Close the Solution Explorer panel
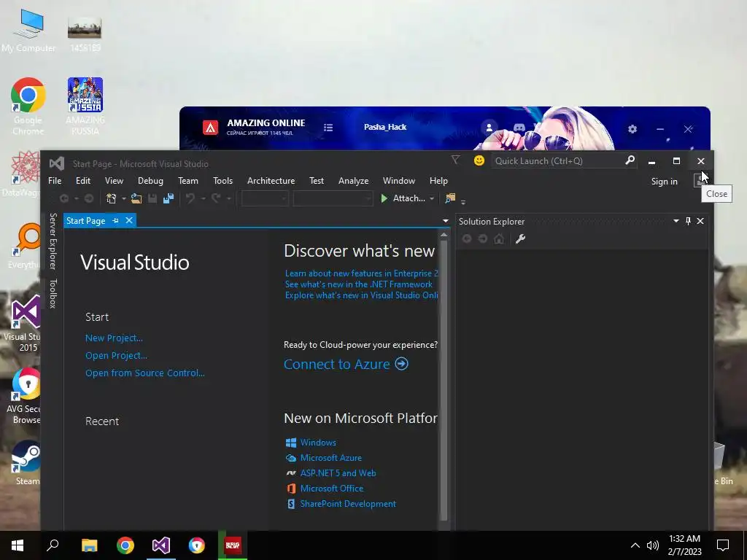 [700, 221]
